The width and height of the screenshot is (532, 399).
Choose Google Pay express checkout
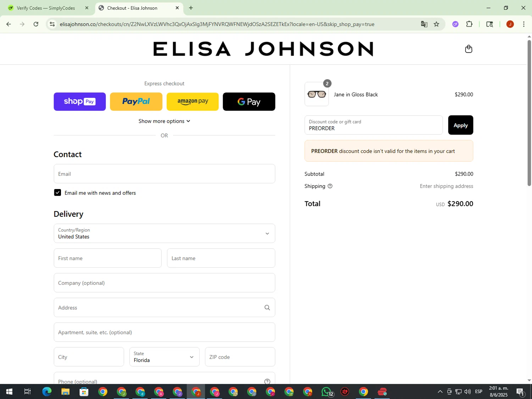click(x=249, y=102)
